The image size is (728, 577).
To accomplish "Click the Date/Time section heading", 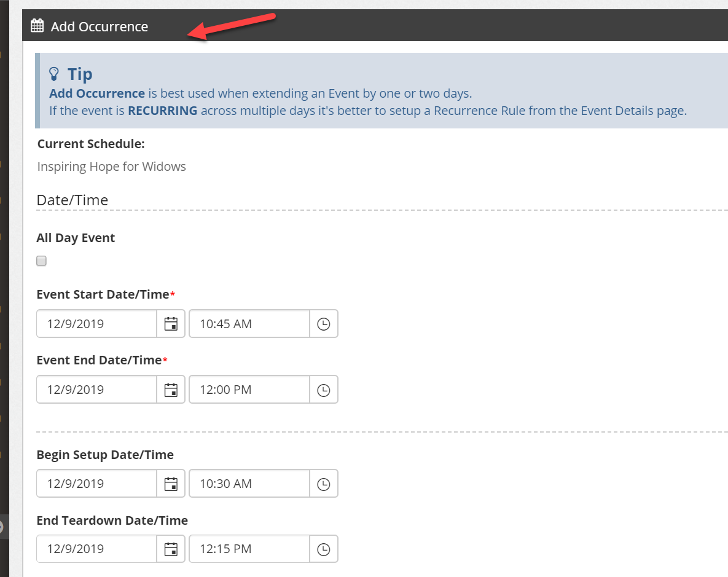I will (72, 200).
